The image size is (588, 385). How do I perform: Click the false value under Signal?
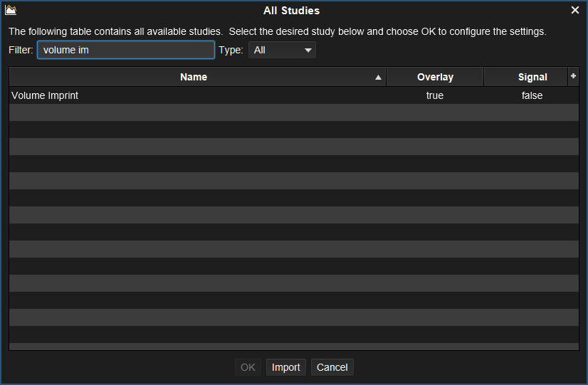click(x=532, y=95)
